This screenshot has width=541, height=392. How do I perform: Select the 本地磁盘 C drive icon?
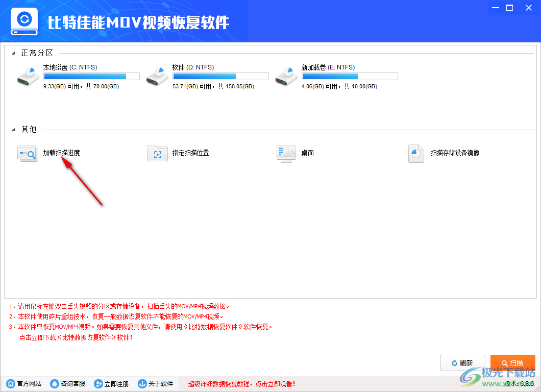(x=28, y=76)
